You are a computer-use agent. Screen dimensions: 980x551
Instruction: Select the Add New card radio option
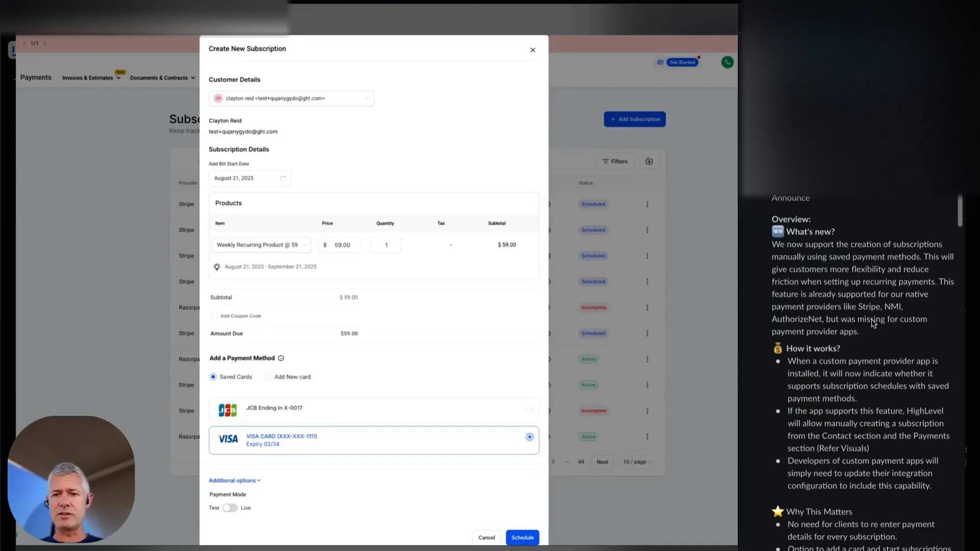point(267,377)
